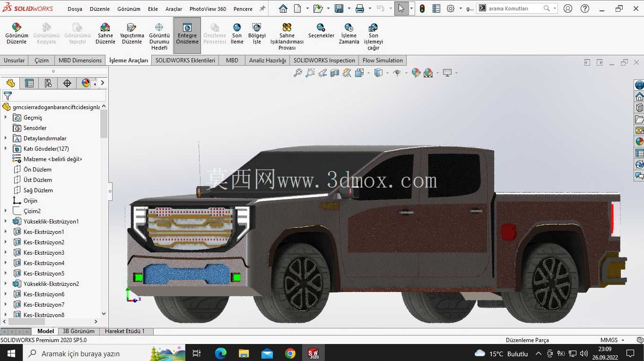The height and width of the screenshot is (361, 644).
Task: Open ConfigurationManager tab icon
Action: 48,83
